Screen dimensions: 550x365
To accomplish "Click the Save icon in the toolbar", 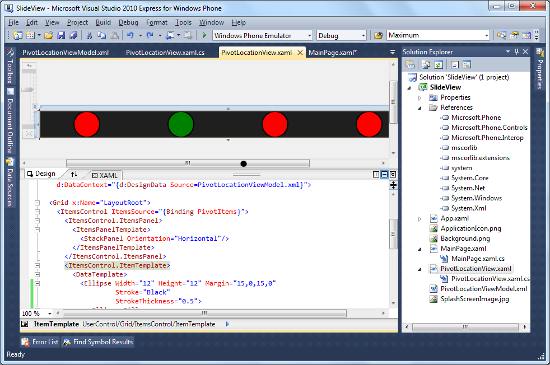I will pyautogui.click(x=61, y=35).
